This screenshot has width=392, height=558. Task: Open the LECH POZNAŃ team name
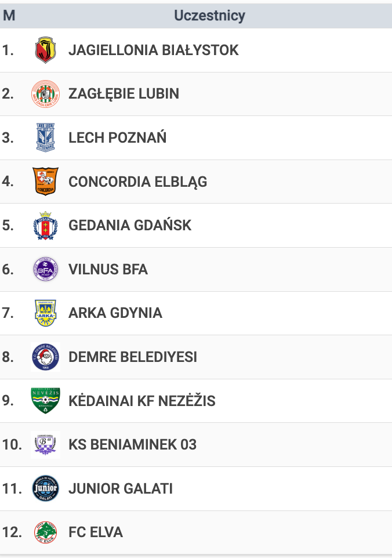pos(117,137)
